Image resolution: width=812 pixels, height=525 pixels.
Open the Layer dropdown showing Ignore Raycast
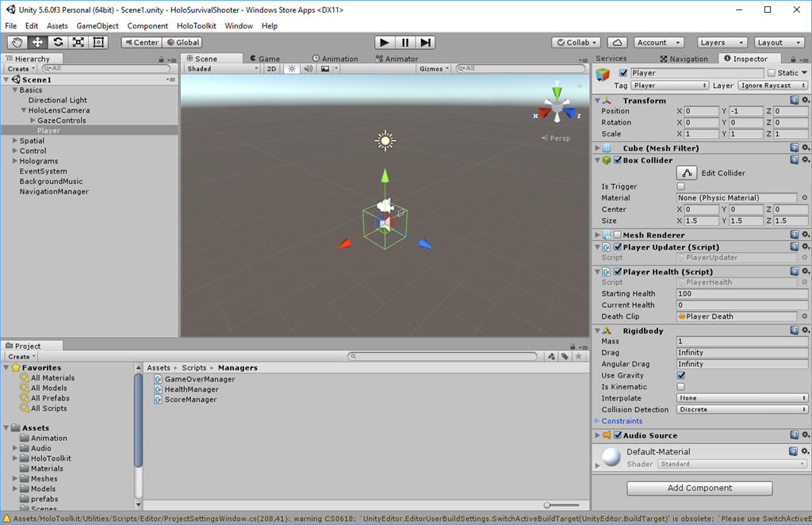[772, 86]
